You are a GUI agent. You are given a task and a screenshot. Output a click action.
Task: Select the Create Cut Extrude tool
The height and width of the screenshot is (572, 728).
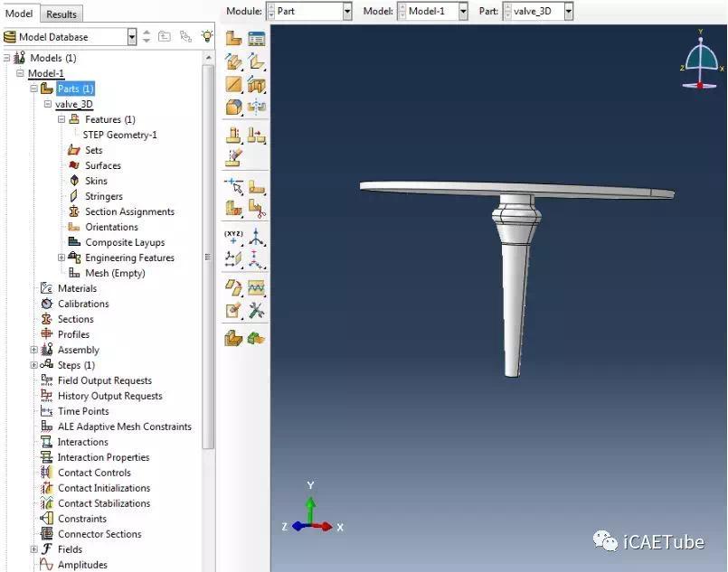[x=256, y=84]
